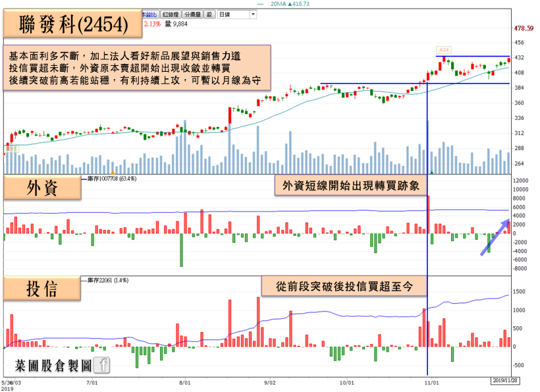
Task: Open the 日線 timeframe dropdown arrow
Action: [253, 14]
